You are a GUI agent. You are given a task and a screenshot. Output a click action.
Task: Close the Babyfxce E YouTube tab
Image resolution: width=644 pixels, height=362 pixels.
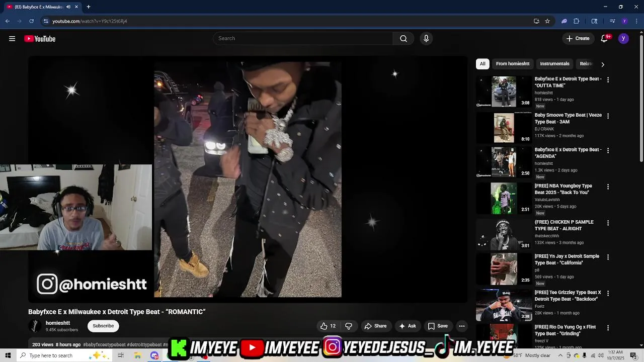(x=76, y=7)
